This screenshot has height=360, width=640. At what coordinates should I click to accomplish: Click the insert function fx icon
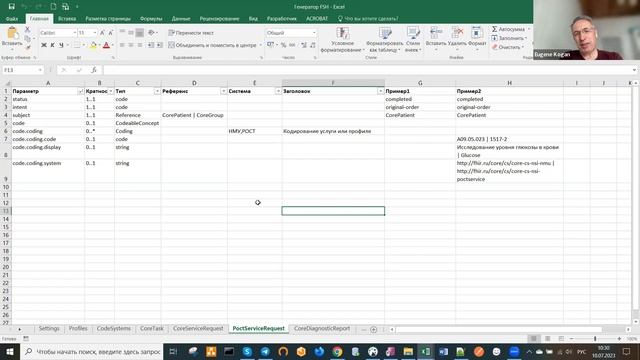tap(93, 70)
